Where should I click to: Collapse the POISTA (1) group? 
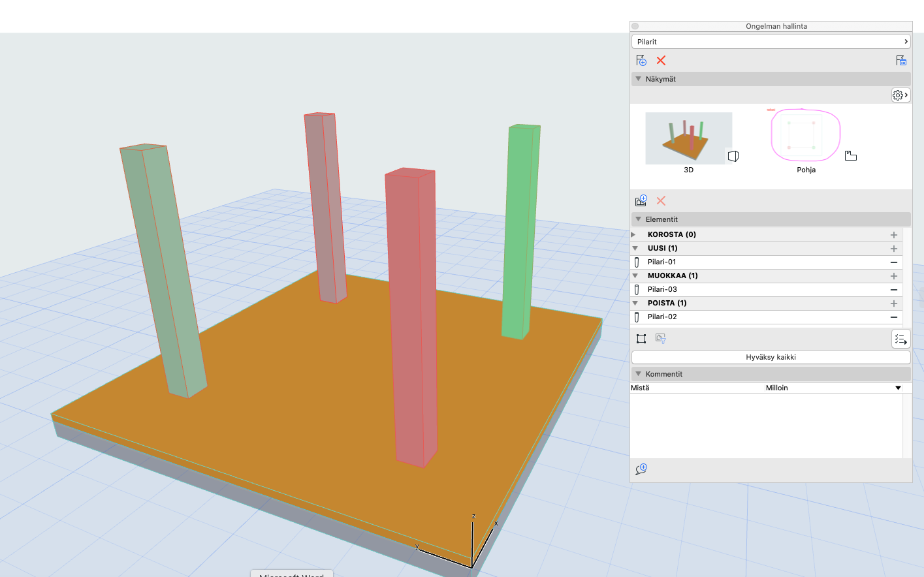pos(635,303)
